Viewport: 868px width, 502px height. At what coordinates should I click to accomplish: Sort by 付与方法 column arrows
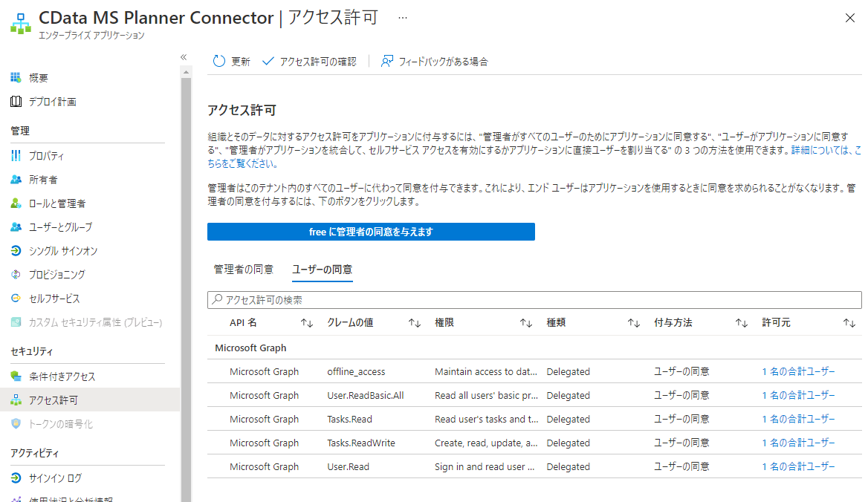(x=742, y=323)
